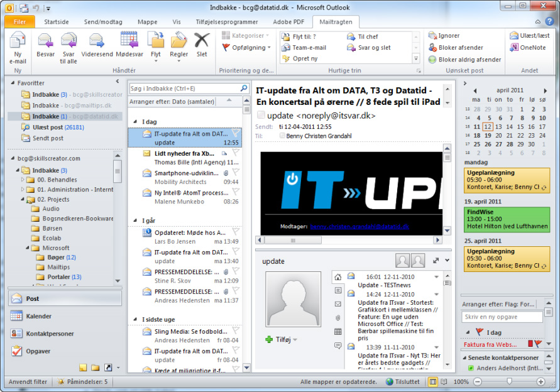Collapse the 02. Projects folder
Viewport: 560px width, 392px height.
(x=23, y=199)
